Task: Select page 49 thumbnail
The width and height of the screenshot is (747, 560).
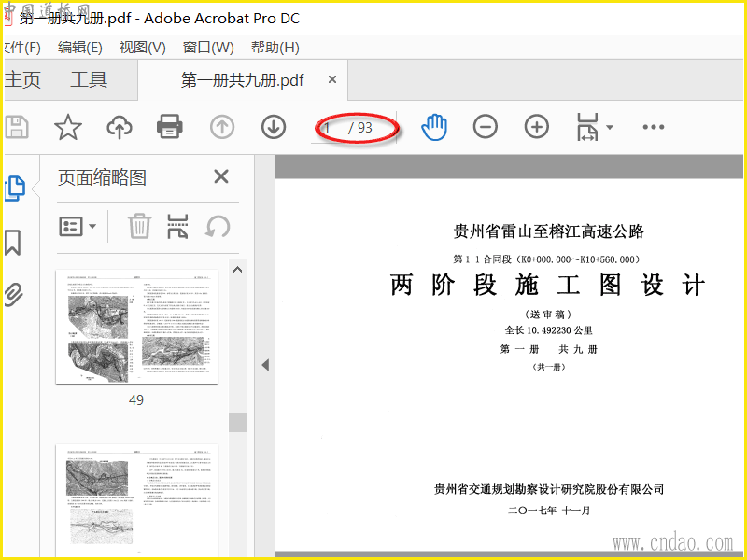Action: coord(136,327)
